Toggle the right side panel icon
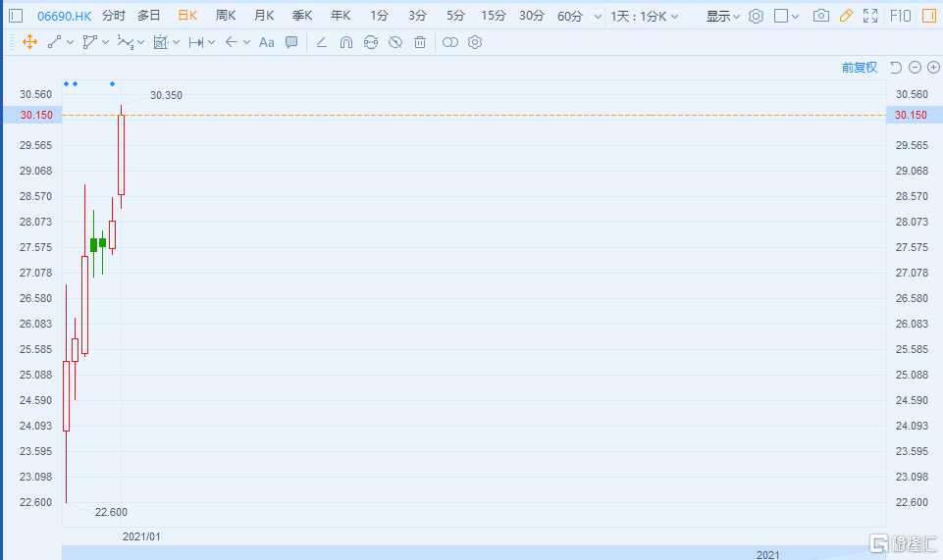Screen dimensions: 943x560 coord(927,16)
